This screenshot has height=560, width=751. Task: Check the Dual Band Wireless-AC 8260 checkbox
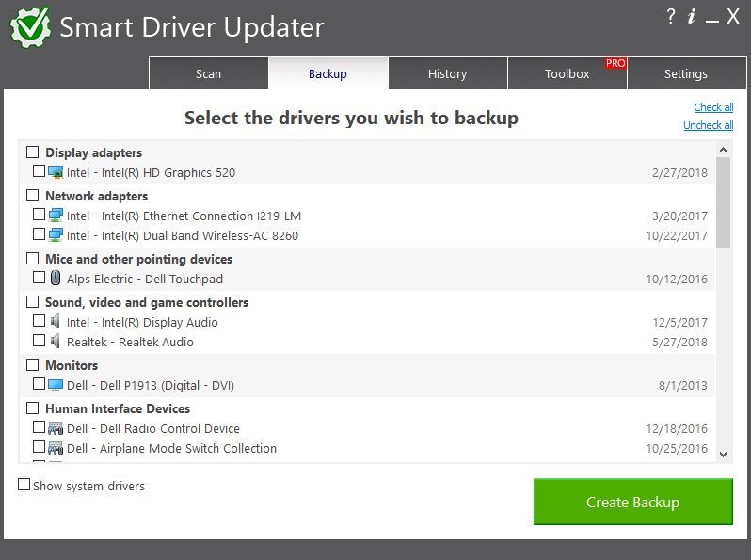pyautogui.click(x=39, y=233)
